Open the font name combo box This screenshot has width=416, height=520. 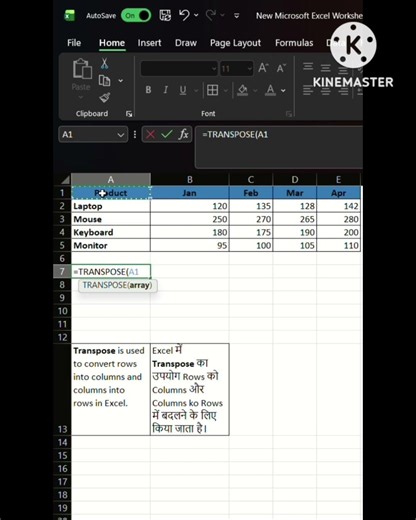(179, 69)
